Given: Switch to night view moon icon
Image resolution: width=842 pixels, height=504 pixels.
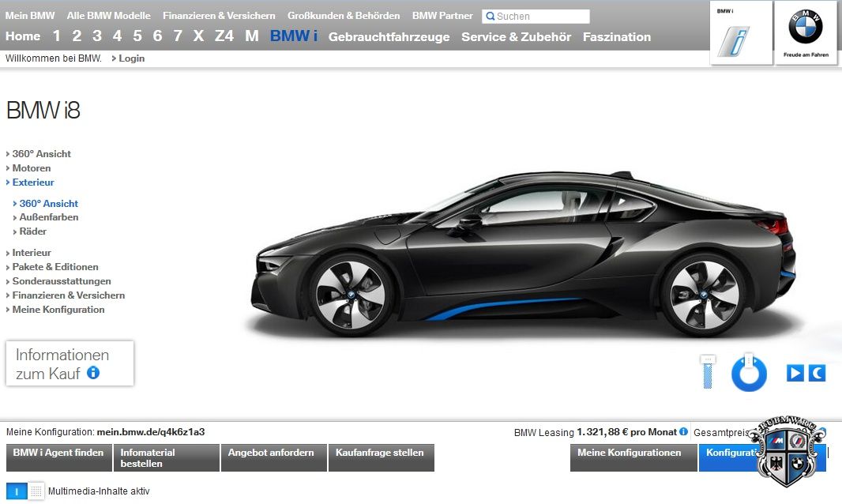Looking at the screenshot, I should click(x=817, y=373).
